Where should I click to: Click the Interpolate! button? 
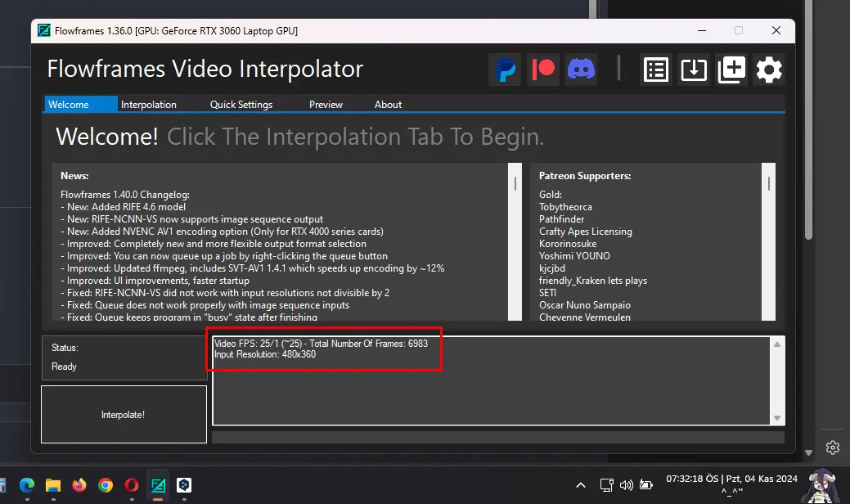coord(124,414)
